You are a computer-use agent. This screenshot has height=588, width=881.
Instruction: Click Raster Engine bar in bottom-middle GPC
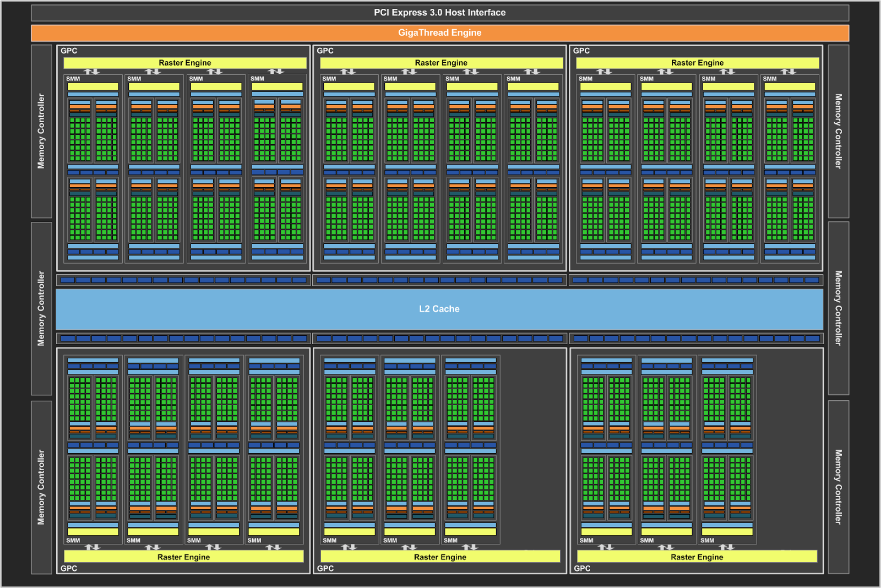(x=440, y=557)
